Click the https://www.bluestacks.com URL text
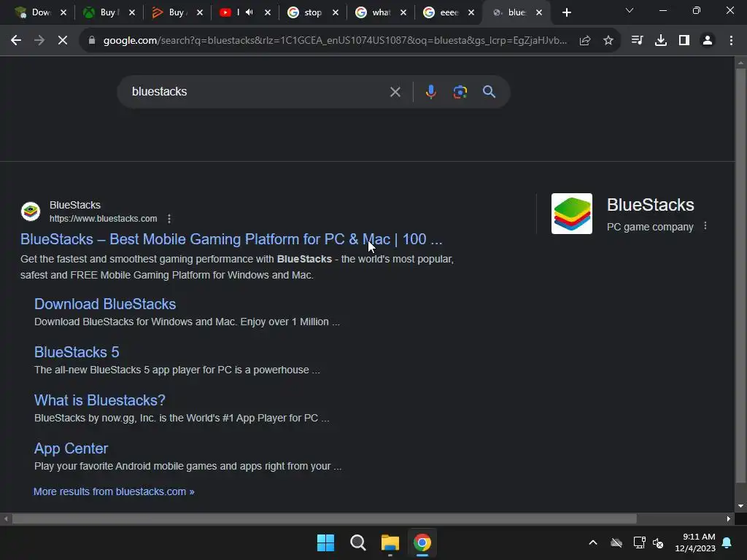This screenshot has width=747, height=560. 104,219
